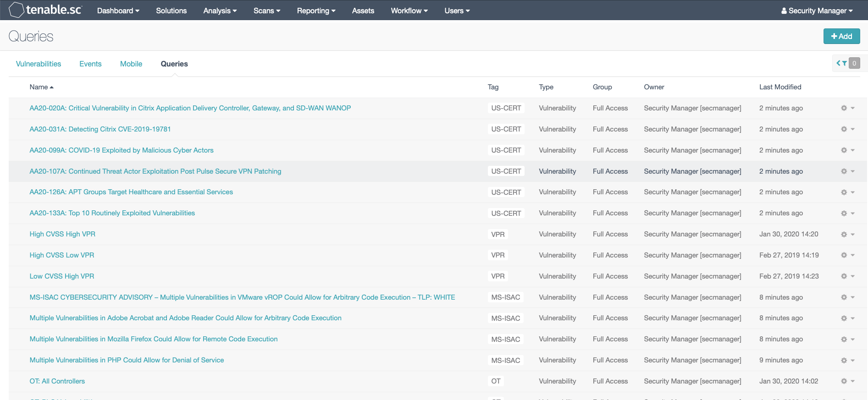Open the High CVSS Low VPR query
Viewport: 868px width, 400px height.
coord(62,255)
